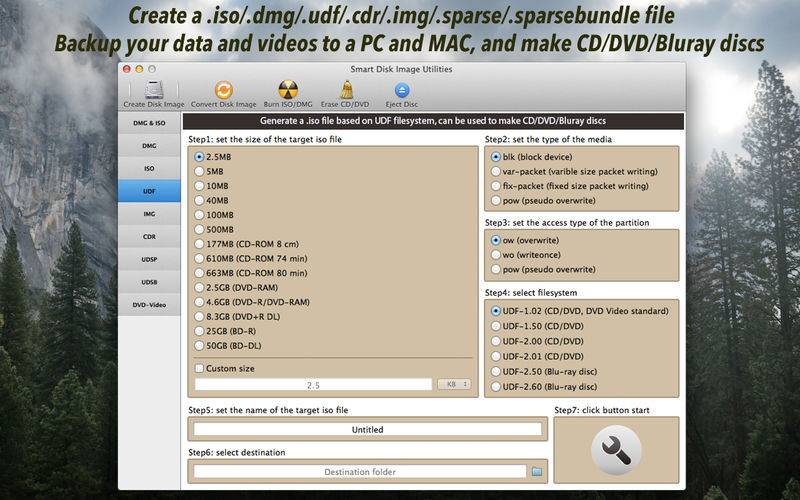Image resolution: width=800 pixels, height=500 pixels.
Task: Open the Create Disk Image toolbar icon
Action: 154,90
